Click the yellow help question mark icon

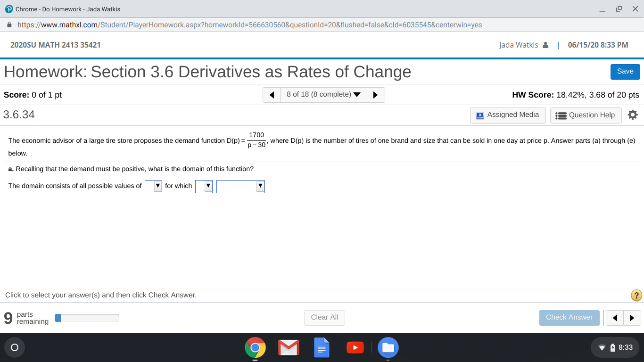click(x=636, y=296)
